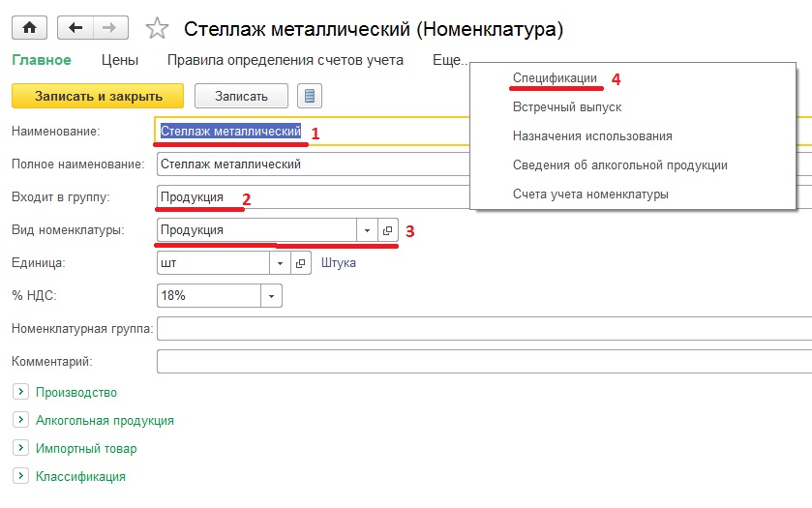The width and height of the screenshot is (812, 508).
Task: Expand the Классификация section
Action: (x=19, y=476)
